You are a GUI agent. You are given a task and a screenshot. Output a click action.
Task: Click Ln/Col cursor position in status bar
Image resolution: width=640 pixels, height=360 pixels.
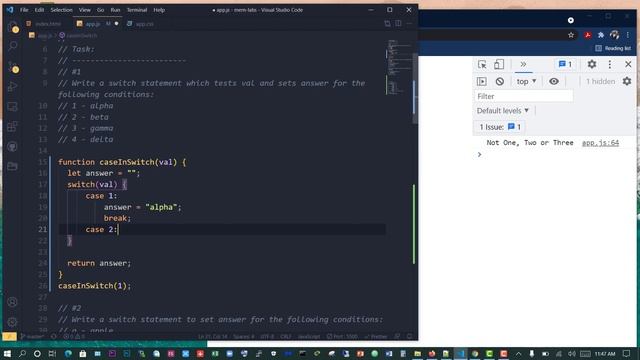(x=213, y=337)
